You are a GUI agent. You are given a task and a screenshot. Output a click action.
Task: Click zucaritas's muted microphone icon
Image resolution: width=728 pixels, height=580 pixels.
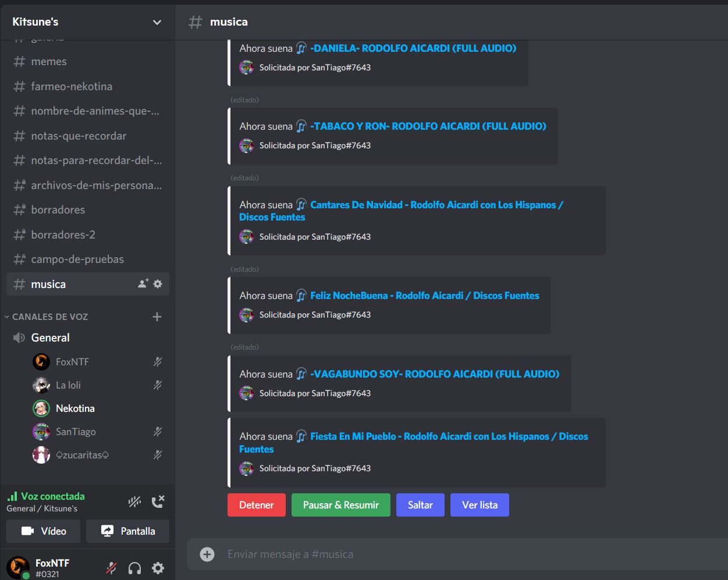(x=157, y=455)
